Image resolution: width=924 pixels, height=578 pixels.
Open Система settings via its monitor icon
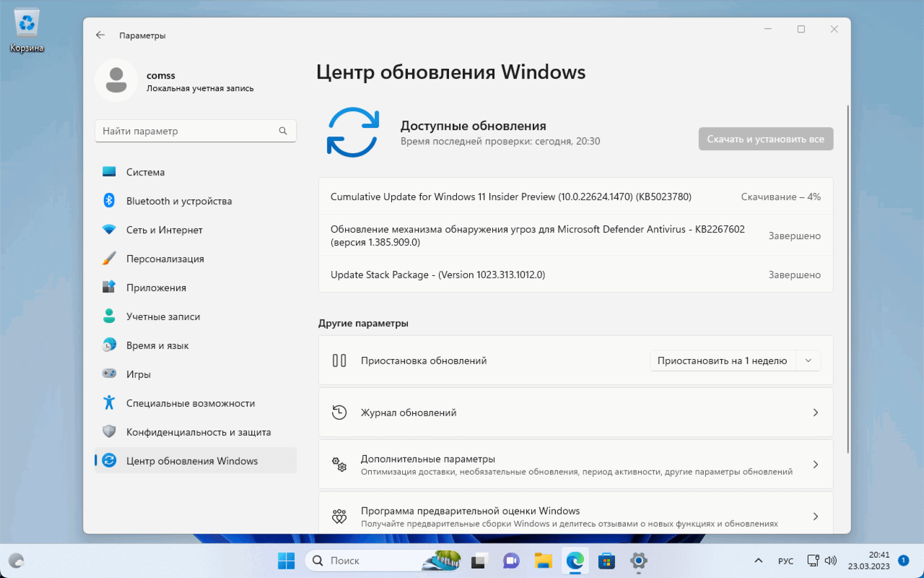click(109, 172)
